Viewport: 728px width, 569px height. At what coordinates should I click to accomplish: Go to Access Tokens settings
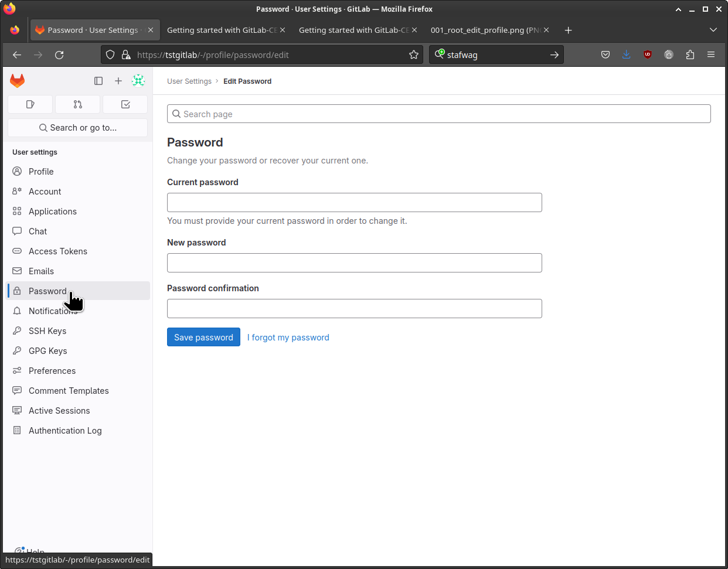point(57,251)
